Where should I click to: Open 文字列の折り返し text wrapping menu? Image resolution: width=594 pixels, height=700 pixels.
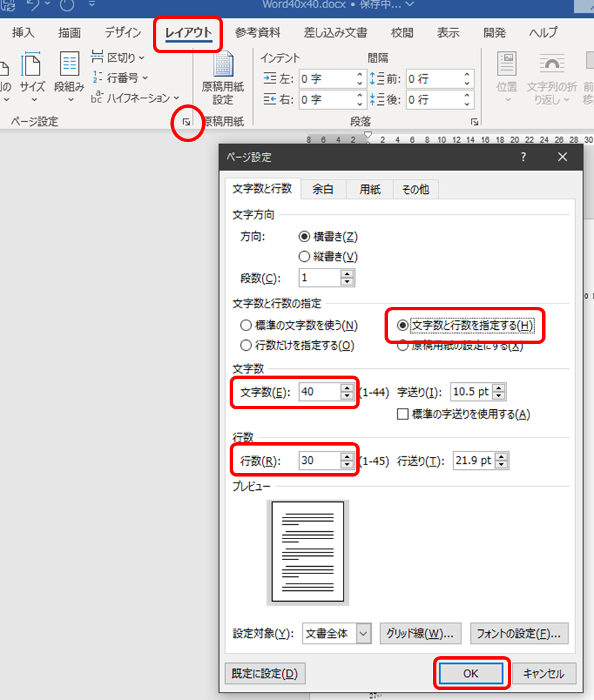(x=552, y=79)
